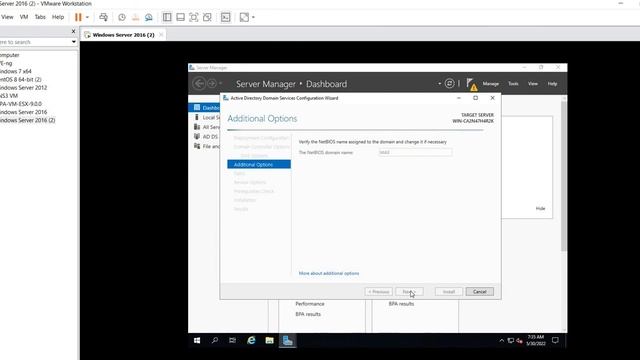Pause the VM with the orange pause icon

pyautogui.click(x=78, y=17)
